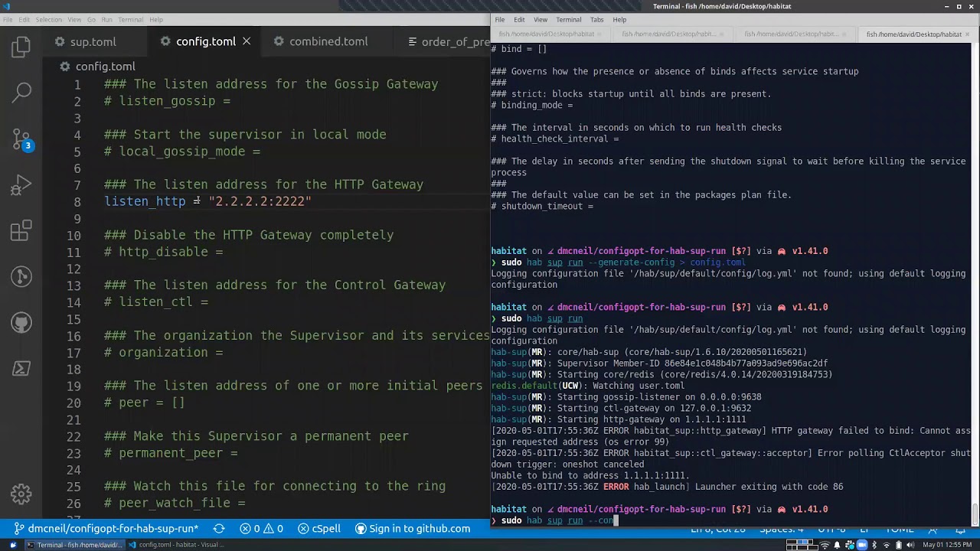980x551 pixels.
Task: Open the Edit menu in the Terminal window
Action: tap(519, 19)
